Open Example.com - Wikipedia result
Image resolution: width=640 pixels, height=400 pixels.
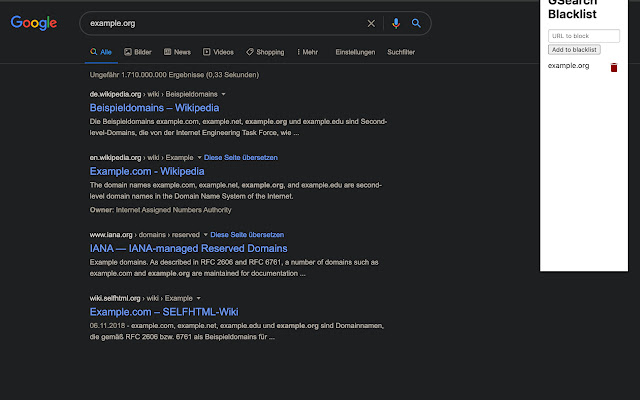(147, 171)
